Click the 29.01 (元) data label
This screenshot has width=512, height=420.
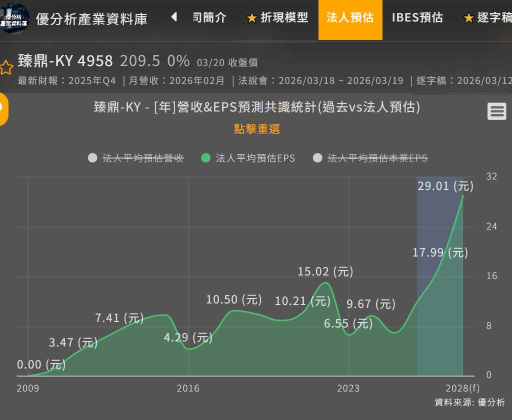[x=445, y=186]
